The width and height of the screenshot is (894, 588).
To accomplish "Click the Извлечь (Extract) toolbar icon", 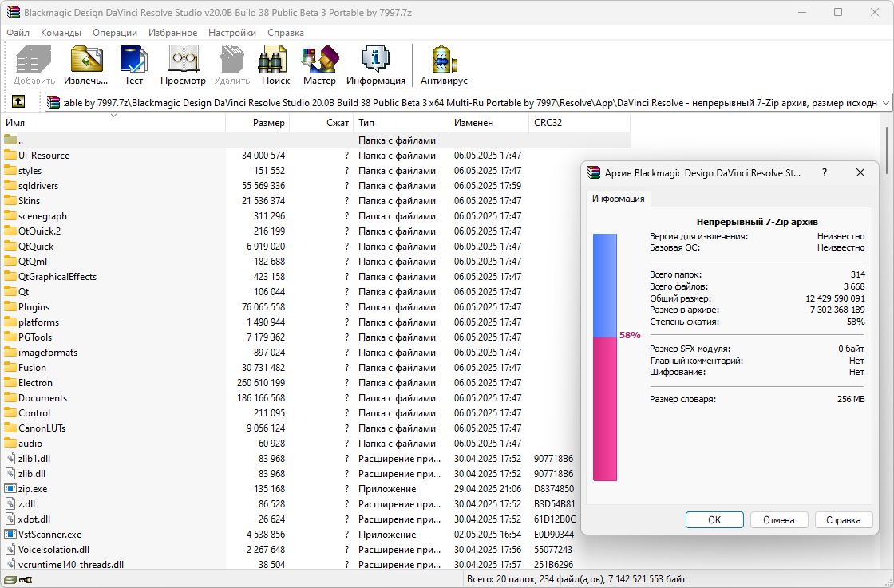I will tap(85, 65).
